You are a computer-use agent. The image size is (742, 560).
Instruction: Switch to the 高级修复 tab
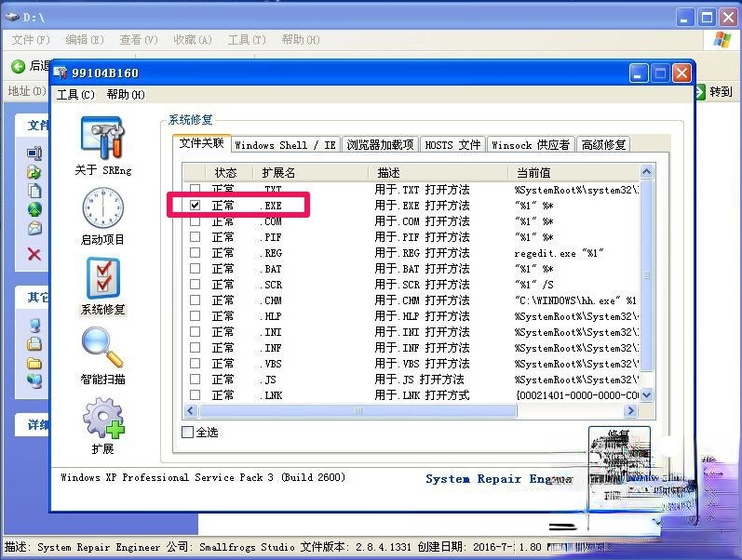(x=603, y=145)
